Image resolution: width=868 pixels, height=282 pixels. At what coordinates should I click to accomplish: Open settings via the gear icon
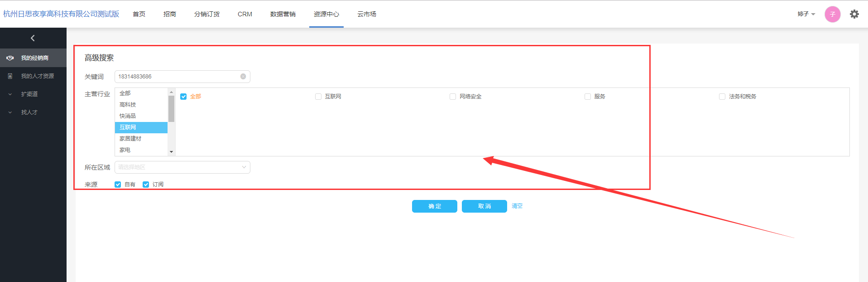pos(854,14)
